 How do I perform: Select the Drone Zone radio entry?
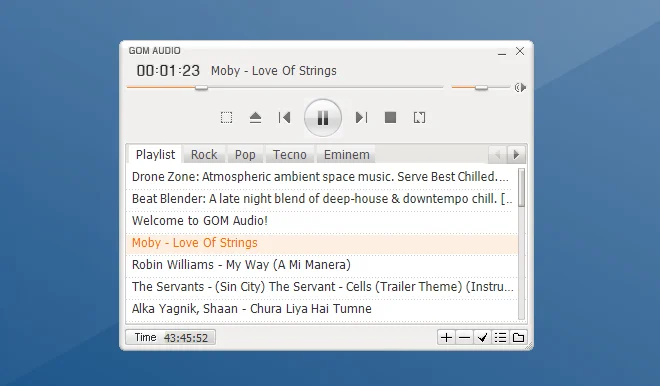[x=322, y=177]
